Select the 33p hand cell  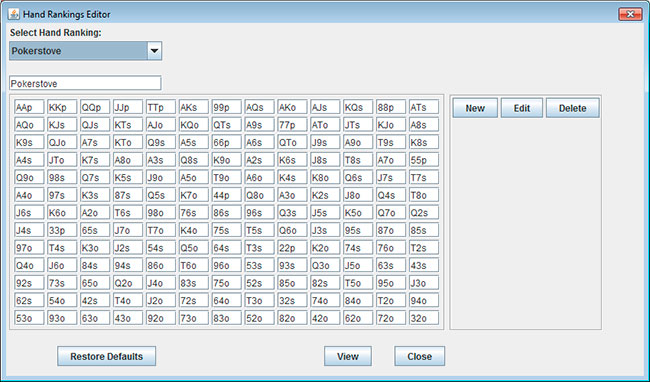pyautogui.click(x=62, y=230)
